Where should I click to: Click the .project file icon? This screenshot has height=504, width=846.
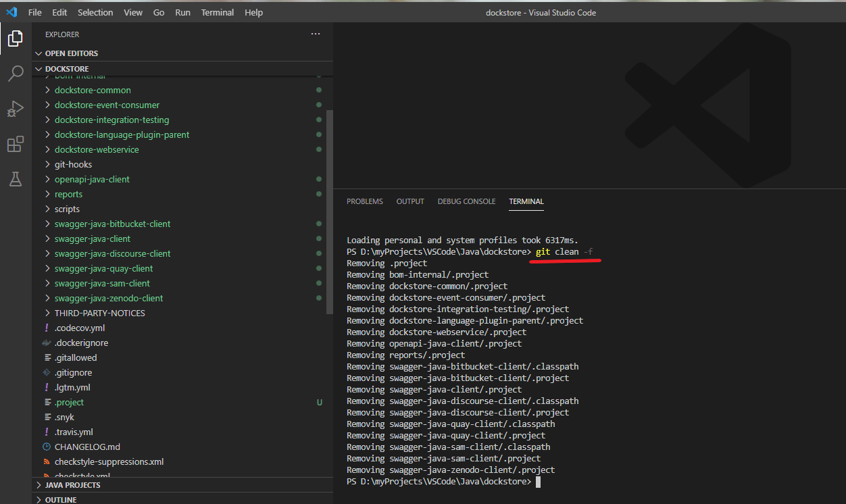click(47, 402)
